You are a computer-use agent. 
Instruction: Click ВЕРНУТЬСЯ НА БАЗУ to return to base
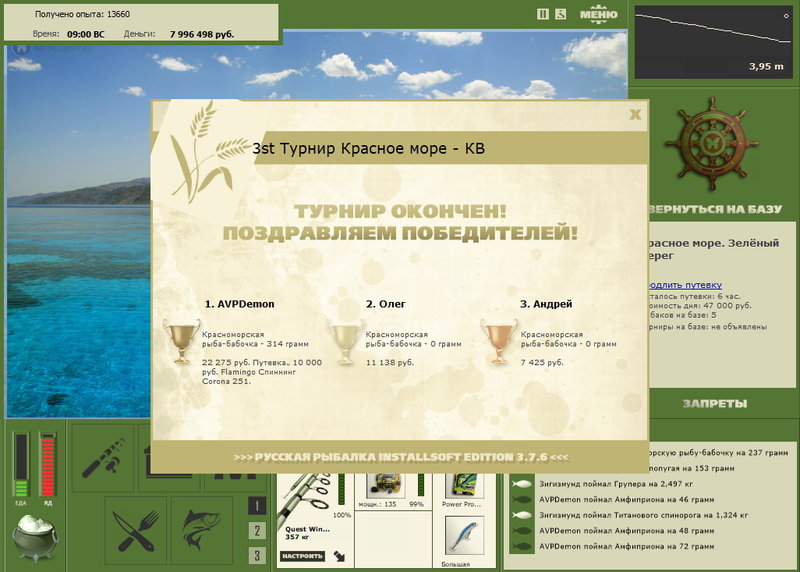[715, 209]
